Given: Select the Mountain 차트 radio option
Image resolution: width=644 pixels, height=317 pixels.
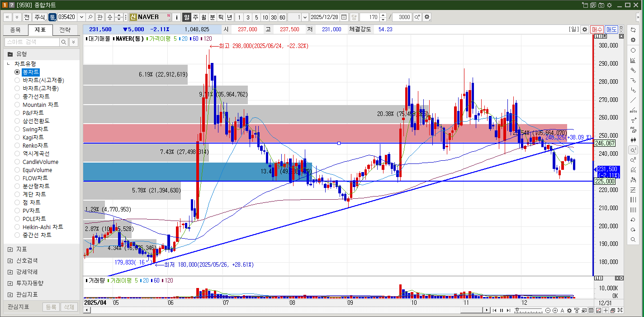Looking at the screenshot, I should tap(17, 105).
